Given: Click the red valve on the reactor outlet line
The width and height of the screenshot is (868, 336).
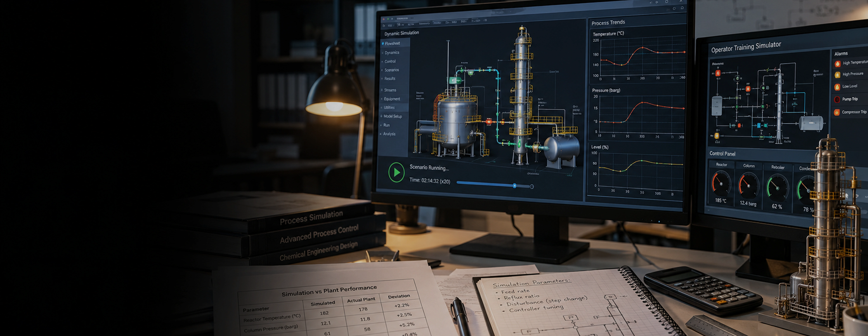Looking at the screenshot, I should [x=489, y=121].
